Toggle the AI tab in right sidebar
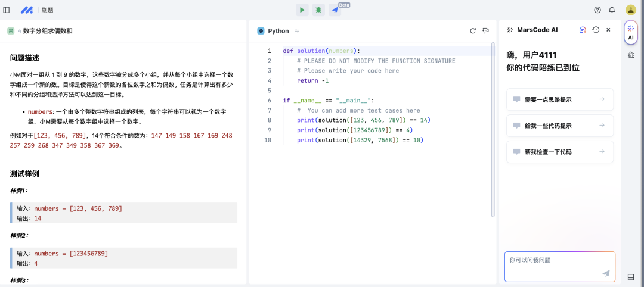This screenshot has height=287, width=644. coord(631,32)
